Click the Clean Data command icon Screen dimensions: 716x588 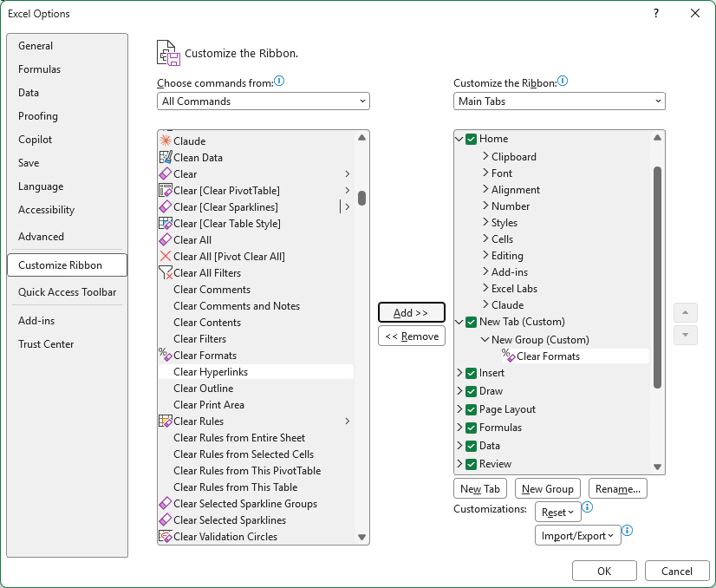pyautogui.click(x=166, y=157)
